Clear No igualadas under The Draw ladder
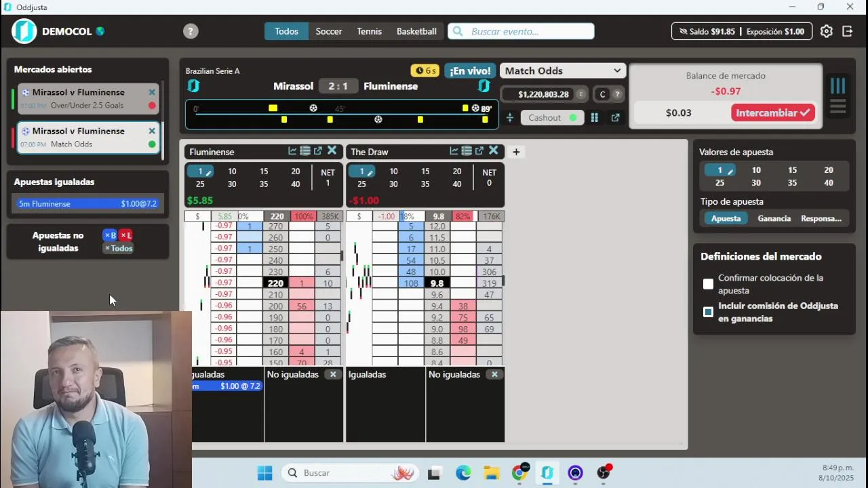This screenshot has width=868, height=488. click(494, 374)
